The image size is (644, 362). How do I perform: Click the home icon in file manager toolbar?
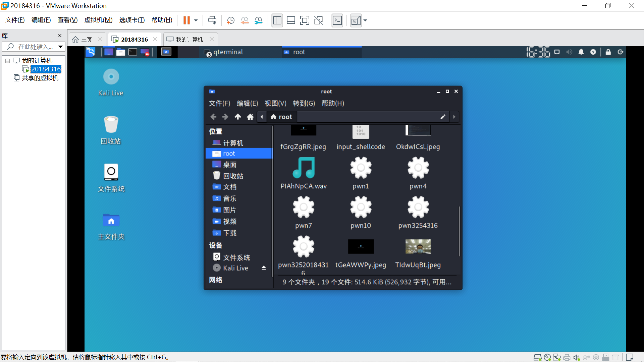tap(250, 117)
